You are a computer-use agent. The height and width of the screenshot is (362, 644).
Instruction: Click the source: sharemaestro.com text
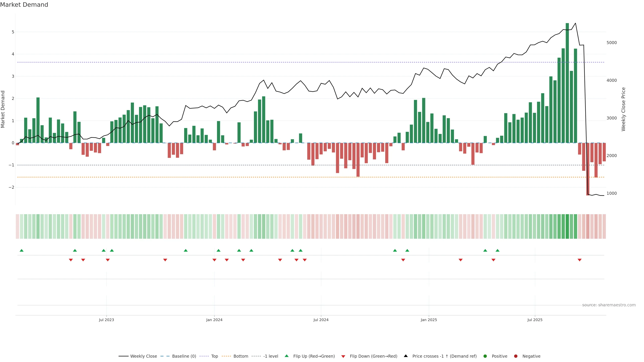click(x=609, y=305)
